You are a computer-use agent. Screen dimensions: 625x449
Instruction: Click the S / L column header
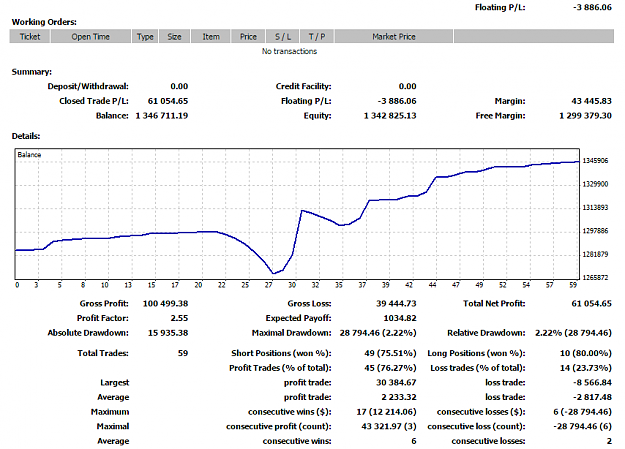283,37
